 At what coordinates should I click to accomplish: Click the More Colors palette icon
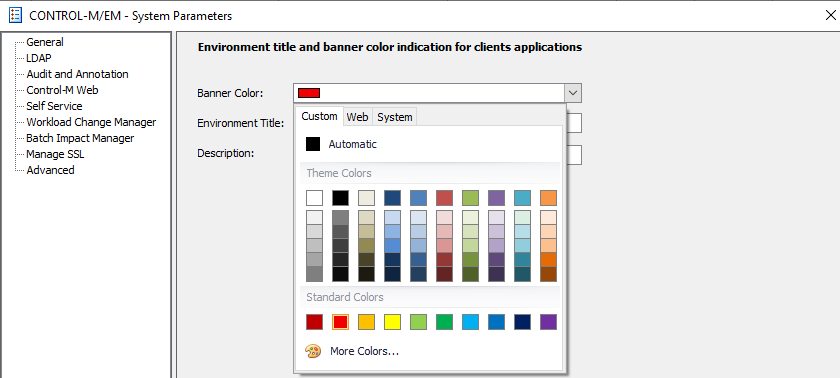[x=313, y=351]
